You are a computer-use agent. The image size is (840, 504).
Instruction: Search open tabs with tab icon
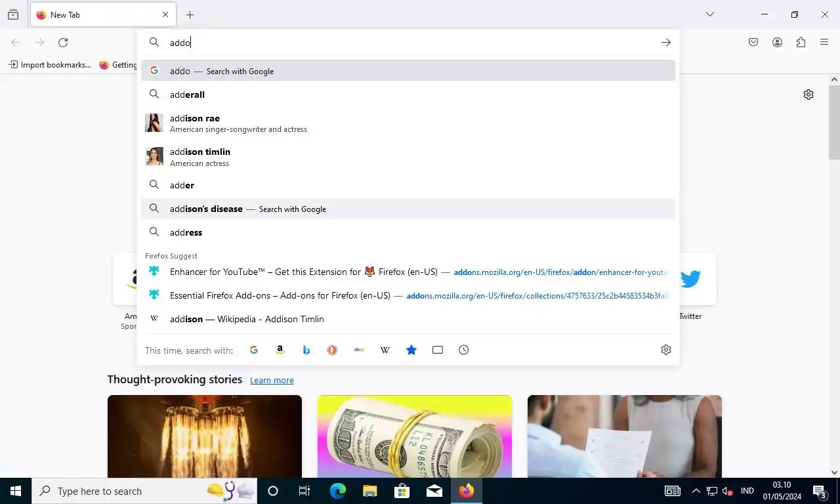coord(438,350)
